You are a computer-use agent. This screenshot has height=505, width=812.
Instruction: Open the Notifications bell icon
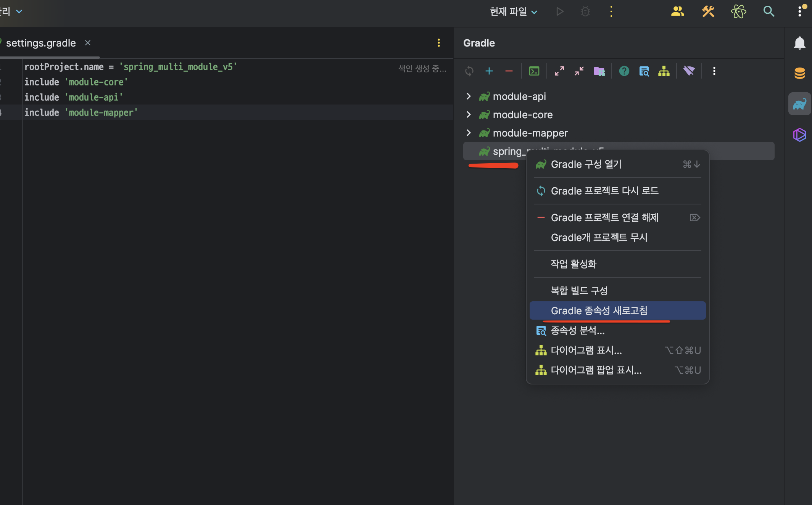(799, 43)
